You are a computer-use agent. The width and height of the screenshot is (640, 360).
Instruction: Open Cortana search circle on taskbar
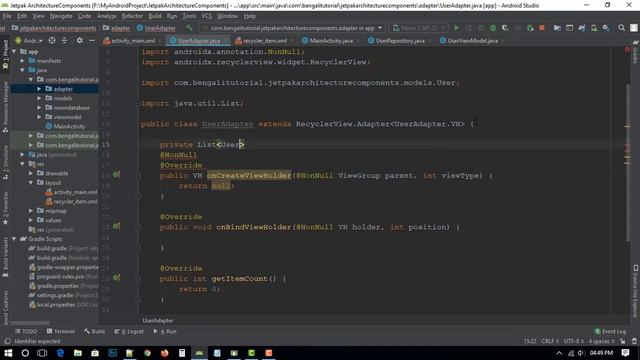25,353
